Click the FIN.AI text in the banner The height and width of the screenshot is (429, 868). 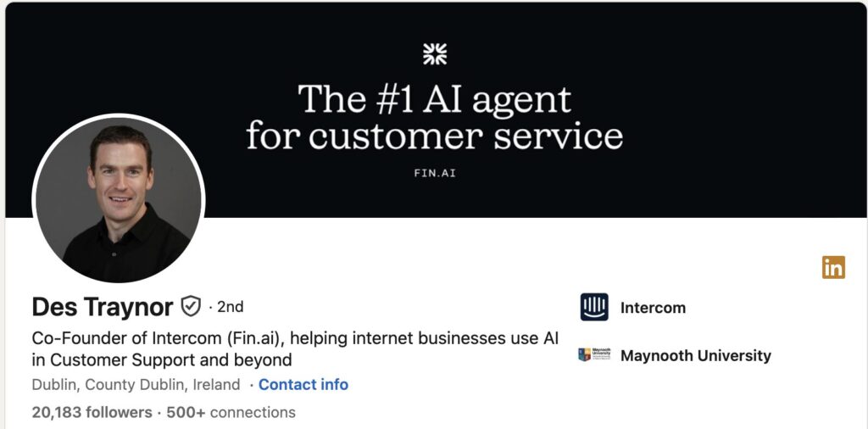coord(434,174)
